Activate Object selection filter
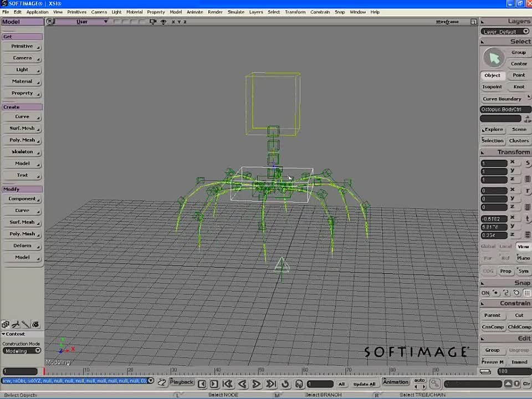Screen dimensions: 532x399 [x=492, y=75]
